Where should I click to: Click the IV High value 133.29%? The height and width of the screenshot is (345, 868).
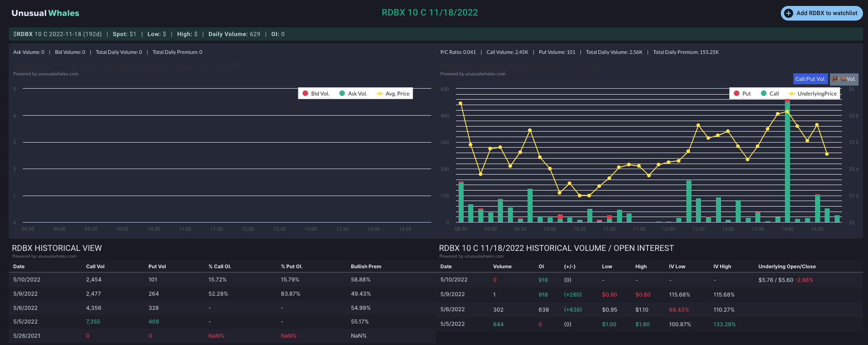click(725, 324)
